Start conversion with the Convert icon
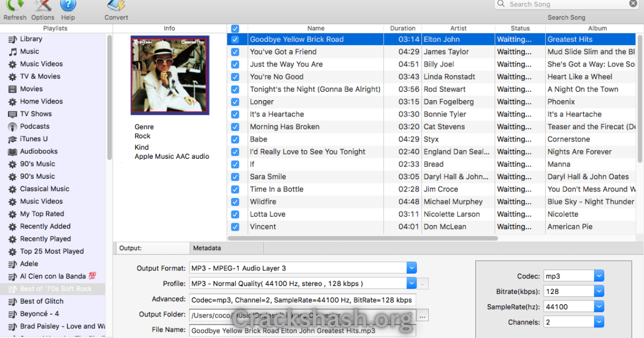 pyautogui.click(x=116, y=5)
